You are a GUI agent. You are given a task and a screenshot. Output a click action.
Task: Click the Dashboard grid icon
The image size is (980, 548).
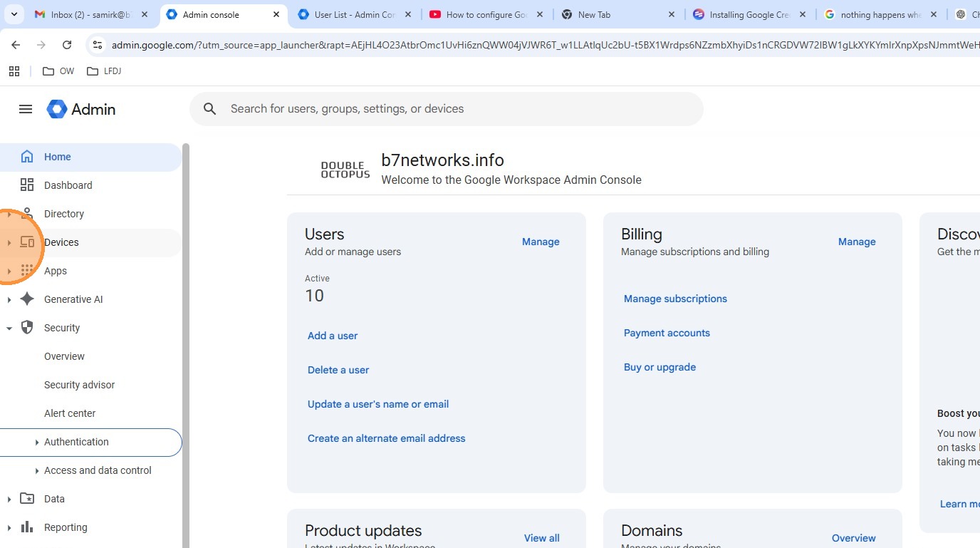pyautogui.click(x=27, y=185)
